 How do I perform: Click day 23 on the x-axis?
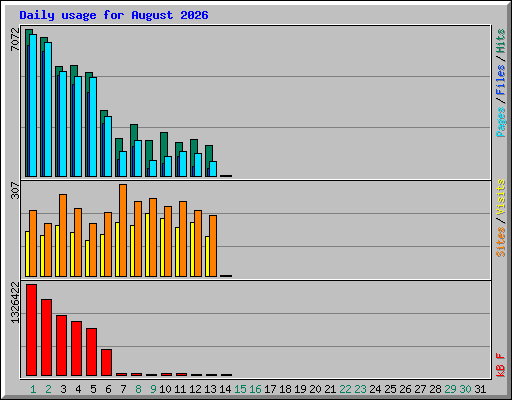point(360,389)
